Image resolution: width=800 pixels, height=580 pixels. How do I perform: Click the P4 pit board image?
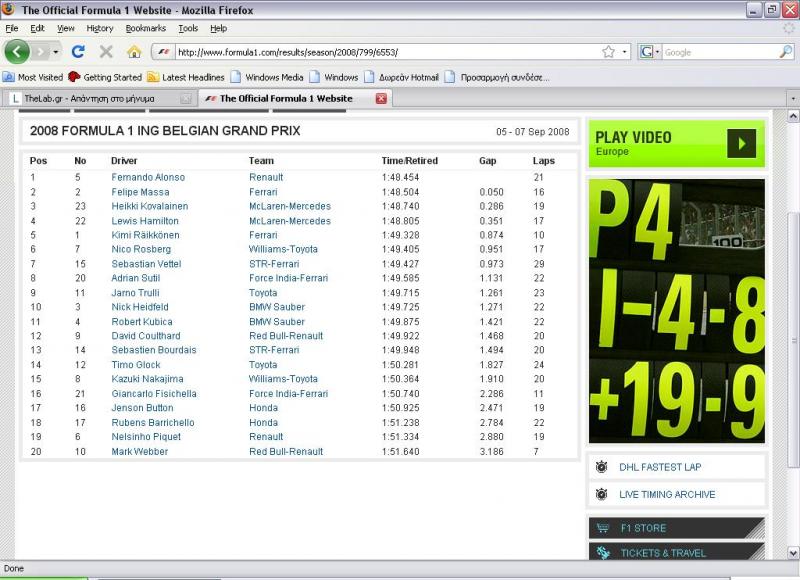click(677, 311)
